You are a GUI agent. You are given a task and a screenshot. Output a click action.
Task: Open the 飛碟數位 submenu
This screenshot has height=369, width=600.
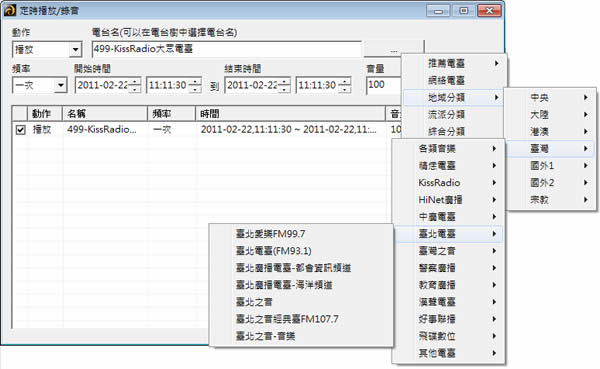448,336
